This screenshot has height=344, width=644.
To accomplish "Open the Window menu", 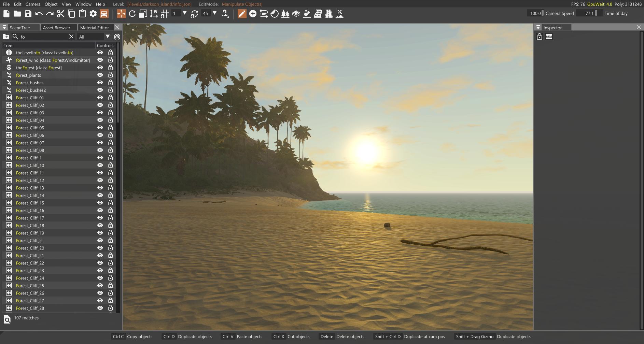I will click(83, 4).
